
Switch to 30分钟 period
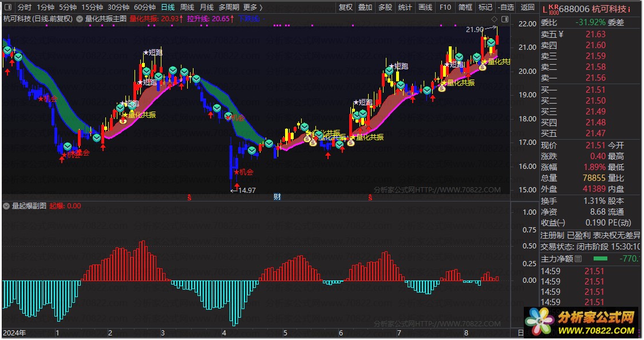click(118, 7)
